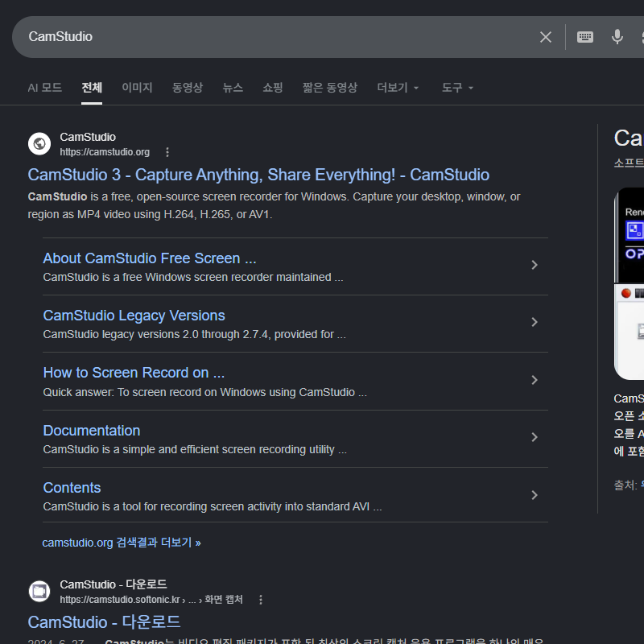The height and width of the screenshot is (644, 644).
Task: Click the chevron on the Contents row
Action: click(x=535, y=495)
